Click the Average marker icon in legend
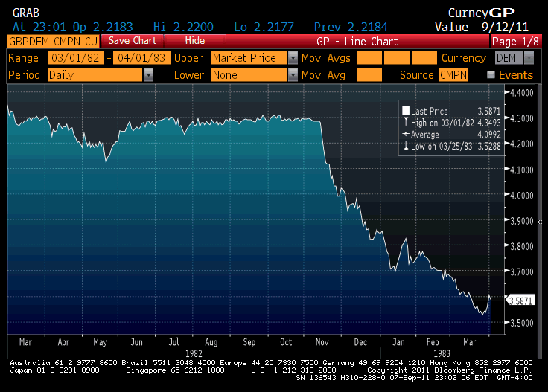Screen dimensions: 548x392 (406, 134)
